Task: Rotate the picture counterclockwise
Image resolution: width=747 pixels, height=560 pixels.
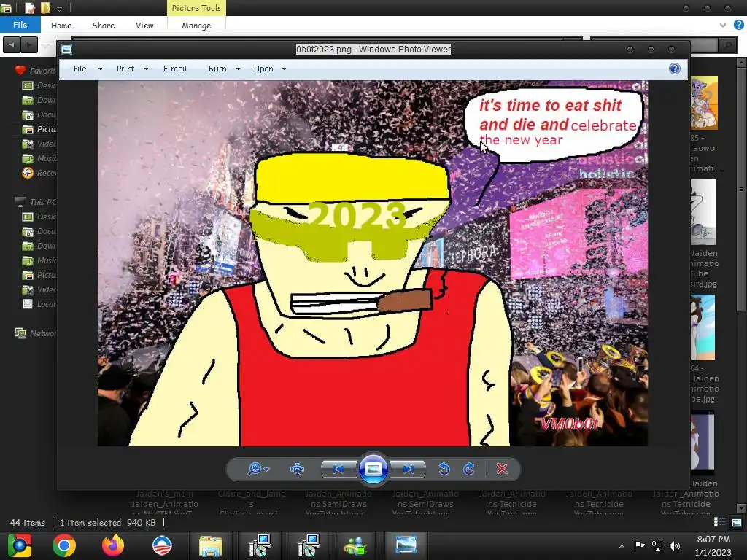Action: click(444, 469)
